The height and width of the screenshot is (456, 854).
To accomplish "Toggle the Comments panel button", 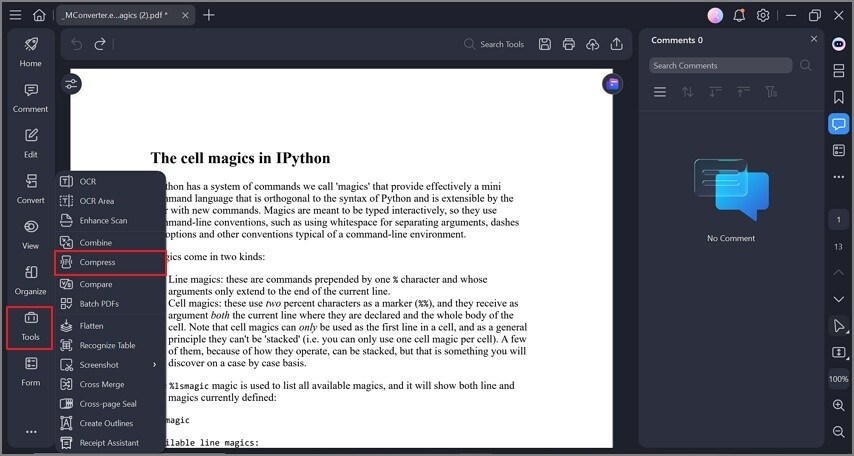I will point(839,124).
